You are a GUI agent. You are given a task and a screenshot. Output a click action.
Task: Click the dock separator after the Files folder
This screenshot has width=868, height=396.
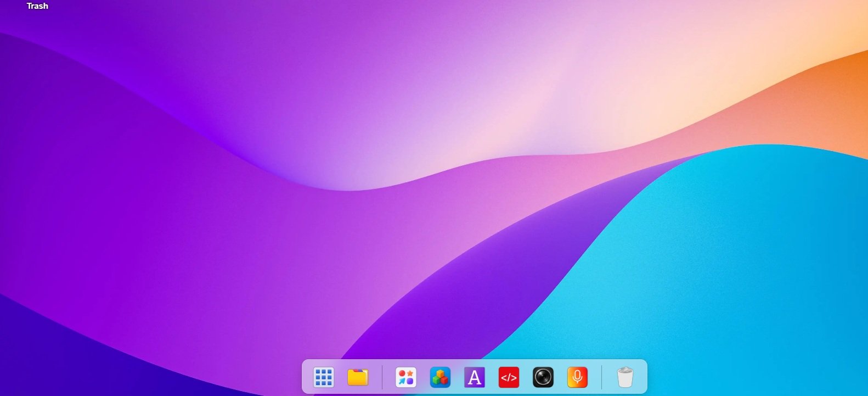pyautogui.click(x=382, y=377)
